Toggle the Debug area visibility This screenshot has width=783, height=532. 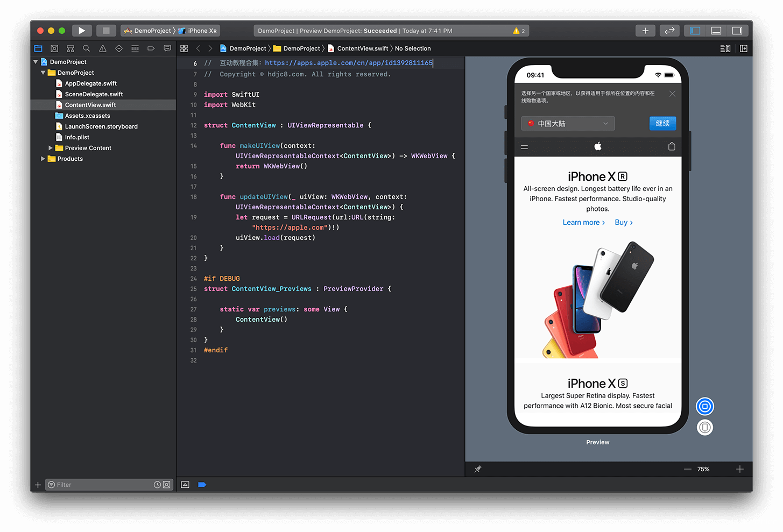(x=716, y=31)
